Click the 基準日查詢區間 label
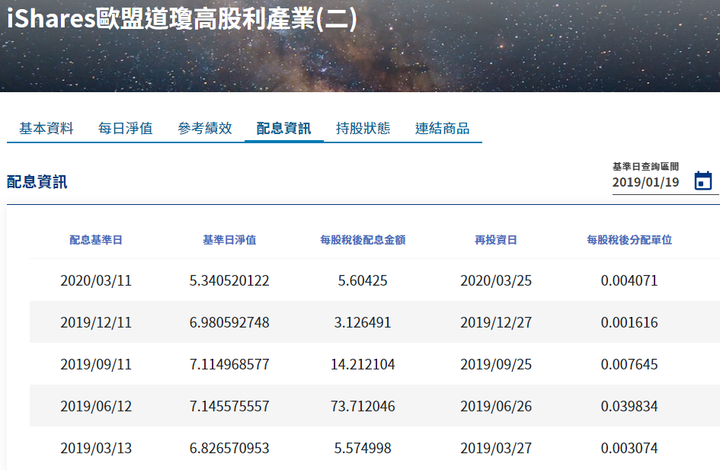 coord(646,166)
